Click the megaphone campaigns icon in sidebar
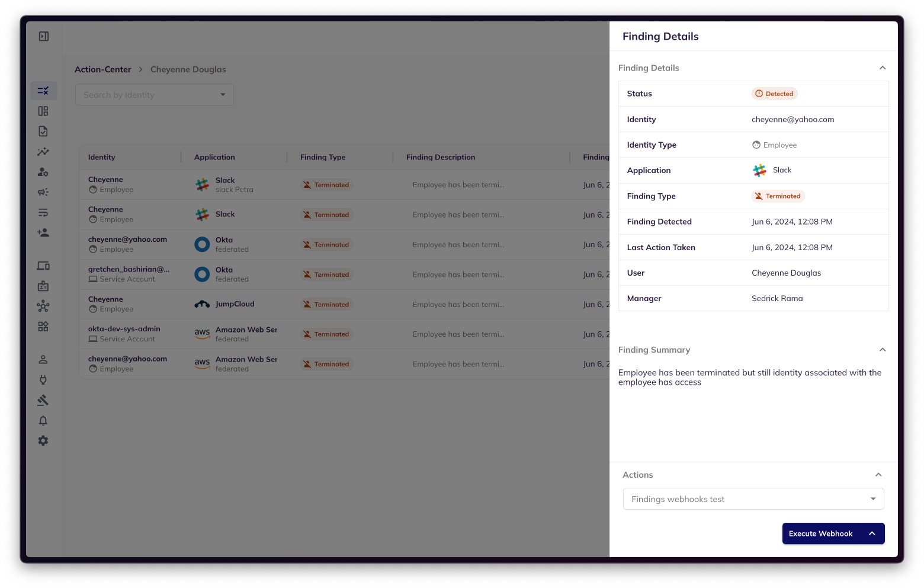 43,192
